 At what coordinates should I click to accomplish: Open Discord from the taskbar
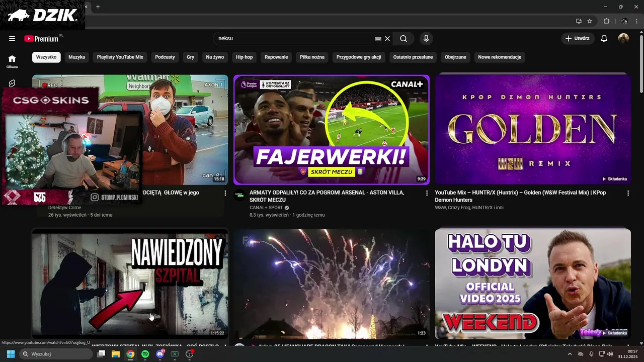point(160,354)
